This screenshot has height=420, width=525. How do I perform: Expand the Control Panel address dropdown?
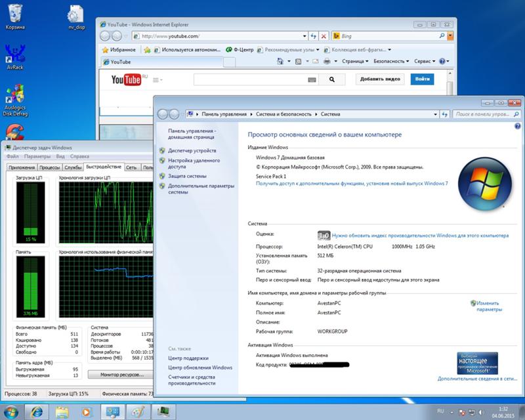435,114
